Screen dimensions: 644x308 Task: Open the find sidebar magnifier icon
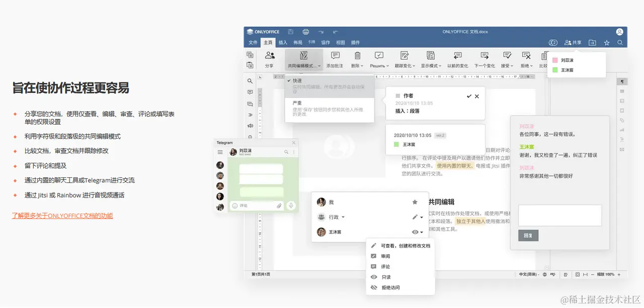click(x=250, y=81)
